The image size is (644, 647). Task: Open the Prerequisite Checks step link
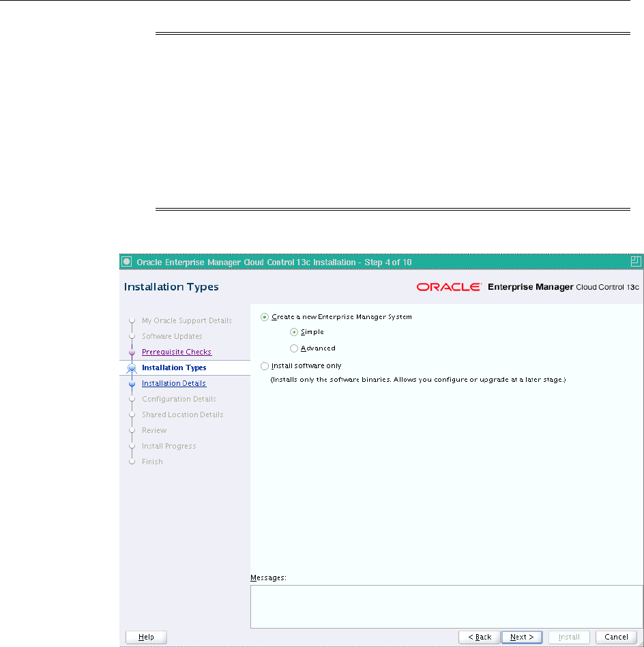[x=177, y=352]
